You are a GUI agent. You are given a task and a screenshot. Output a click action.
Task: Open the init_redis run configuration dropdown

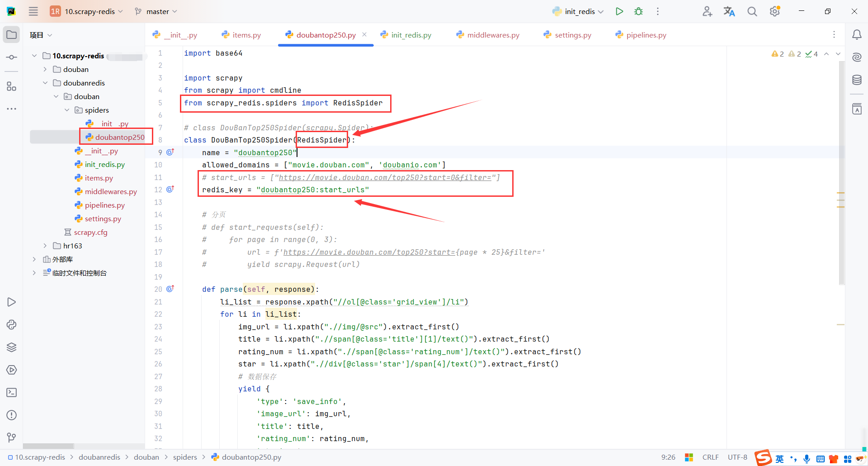tap(578, 11)
